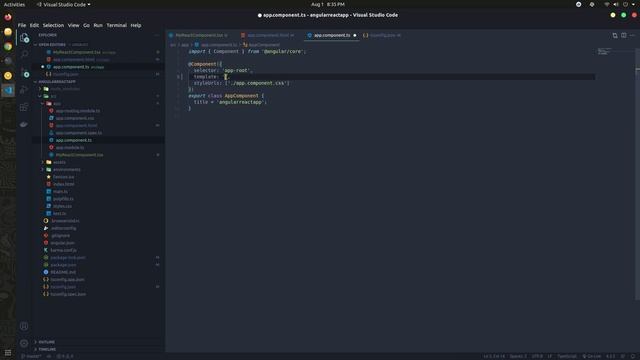Click the UTF-8 encoding status item

(537, 356)
